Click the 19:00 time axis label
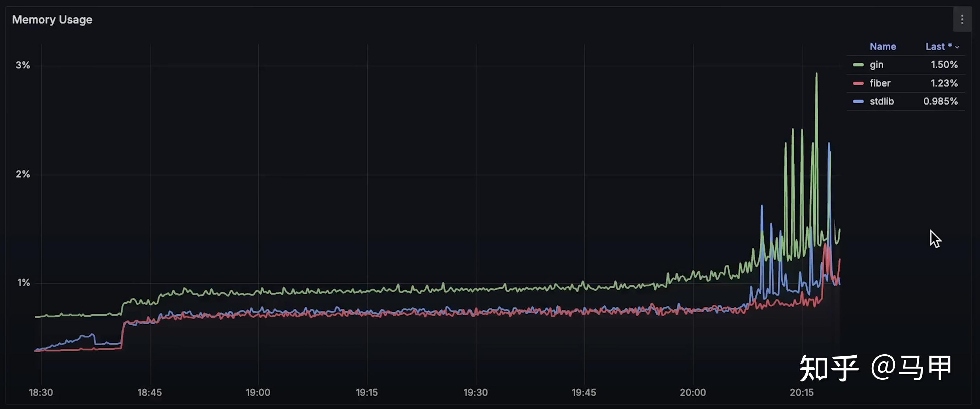The width and height of the screenshot is (980, 409). click(x=258, y=392)
